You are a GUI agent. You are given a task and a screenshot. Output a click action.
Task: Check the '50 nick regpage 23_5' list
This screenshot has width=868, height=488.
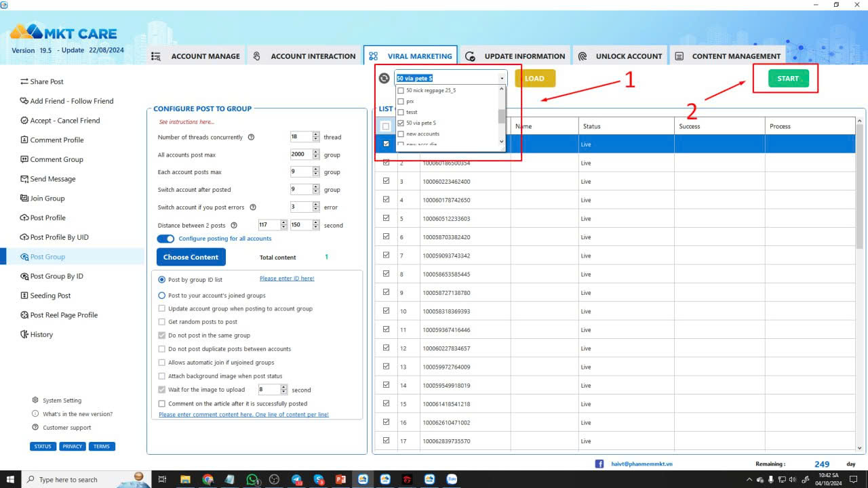[400, 89]
